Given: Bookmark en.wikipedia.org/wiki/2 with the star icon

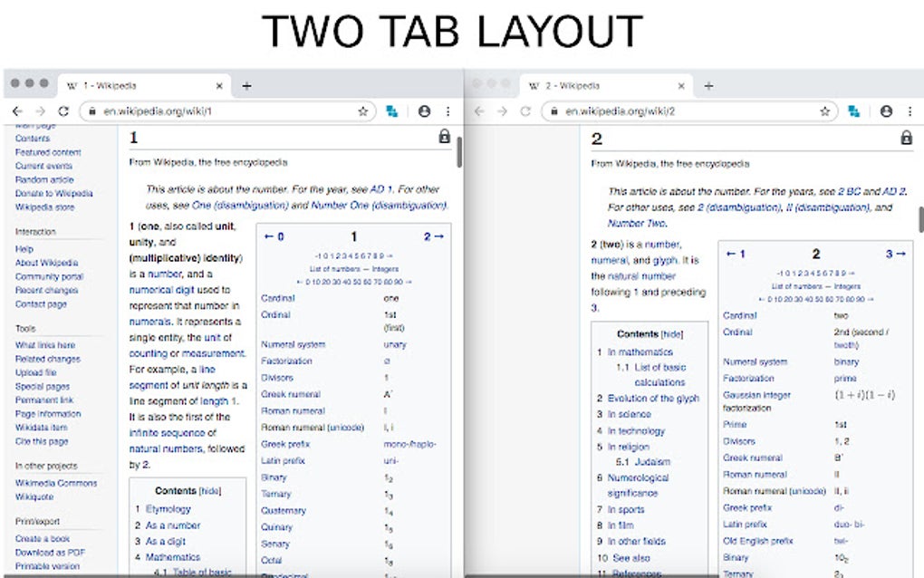Looking at the screenshot, I should tap(825, 111).
